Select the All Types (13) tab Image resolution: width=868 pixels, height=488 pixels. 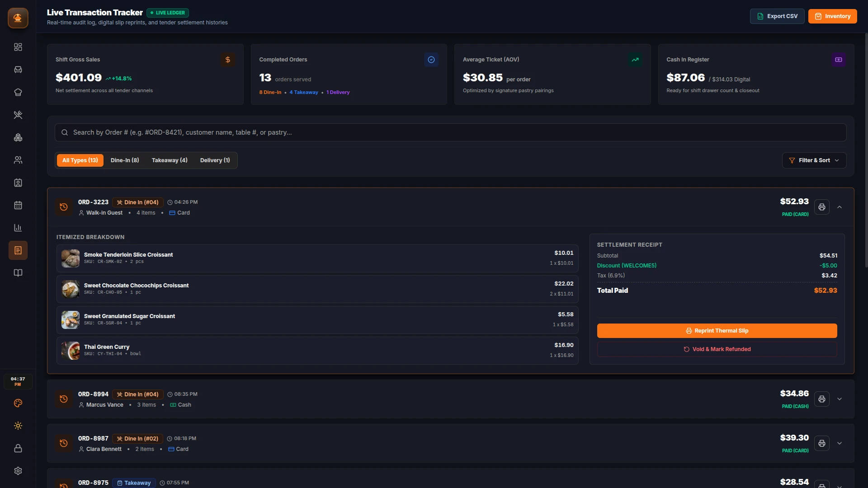pyautogui.click(x=80, y=160)
